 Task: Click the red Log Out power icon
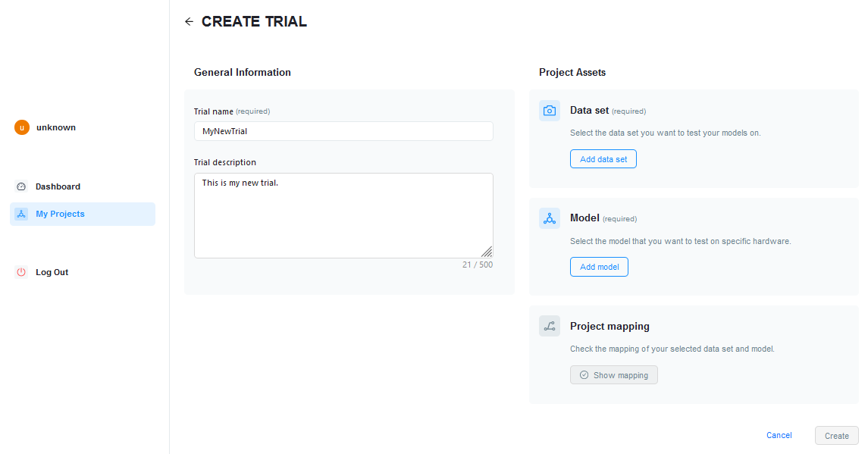(x=21, y=272)
